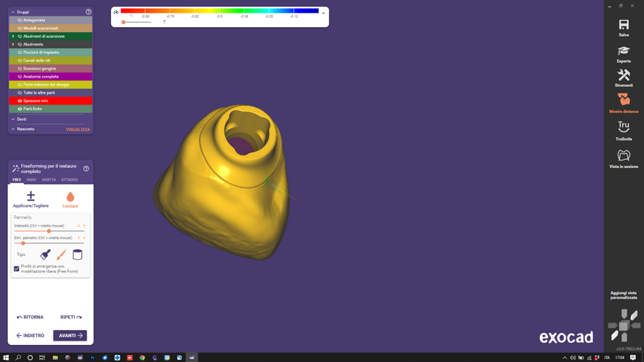Click RIPETI redo button
The width and height of the screenshot is (644, 362).
tap(71, 317)
